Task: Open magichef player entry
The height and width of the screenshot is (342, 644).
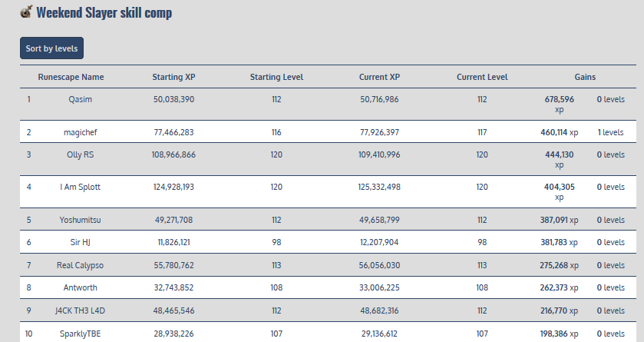Action: click(81, 132)
